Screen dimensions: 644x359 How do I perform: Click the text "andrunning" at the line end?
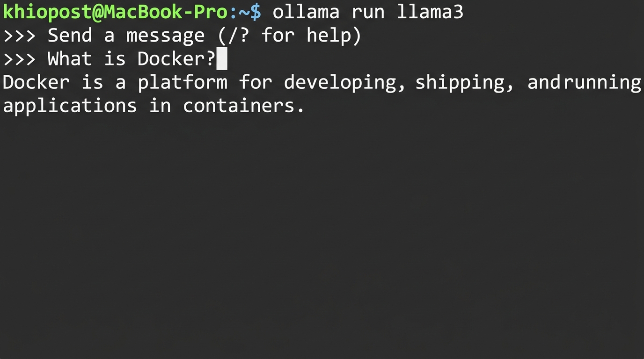584,83
